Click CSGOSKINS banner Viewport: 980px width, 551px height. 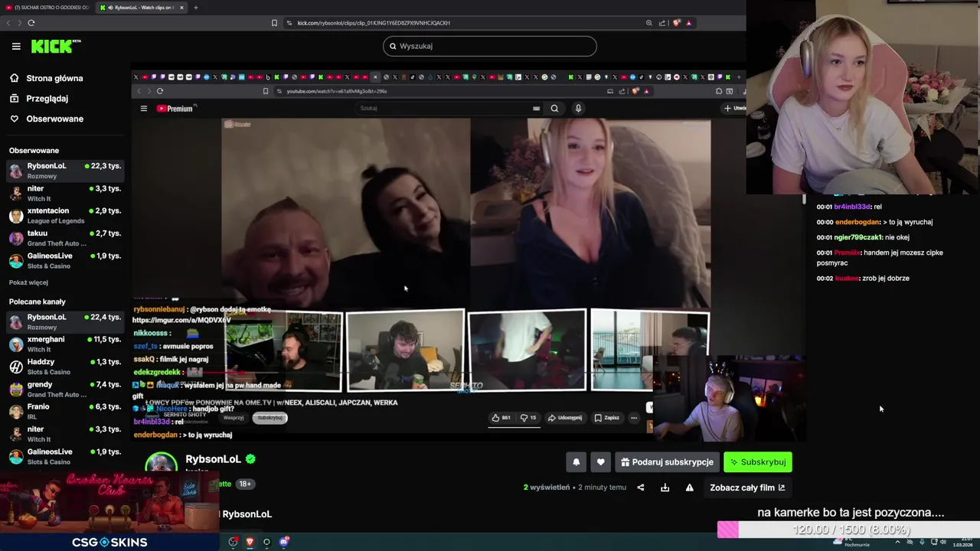pos(109,542)
